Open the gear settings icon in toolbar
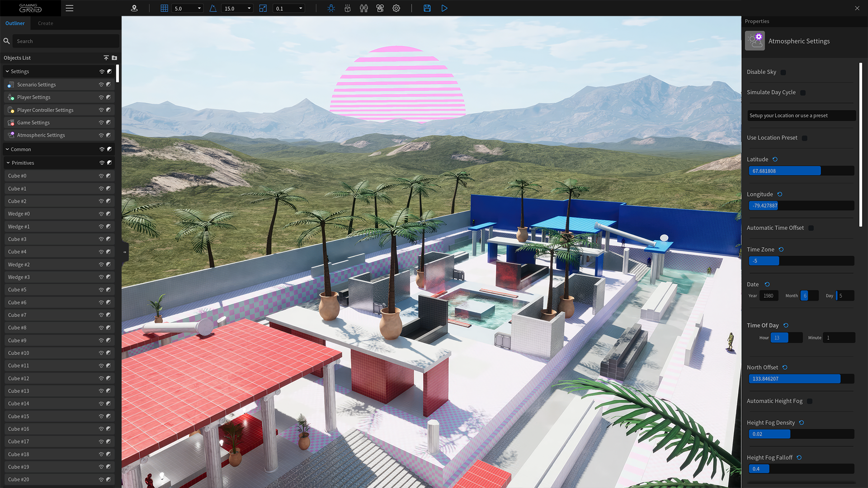This screenshot has width=868, height=488. tap(396, 8)
